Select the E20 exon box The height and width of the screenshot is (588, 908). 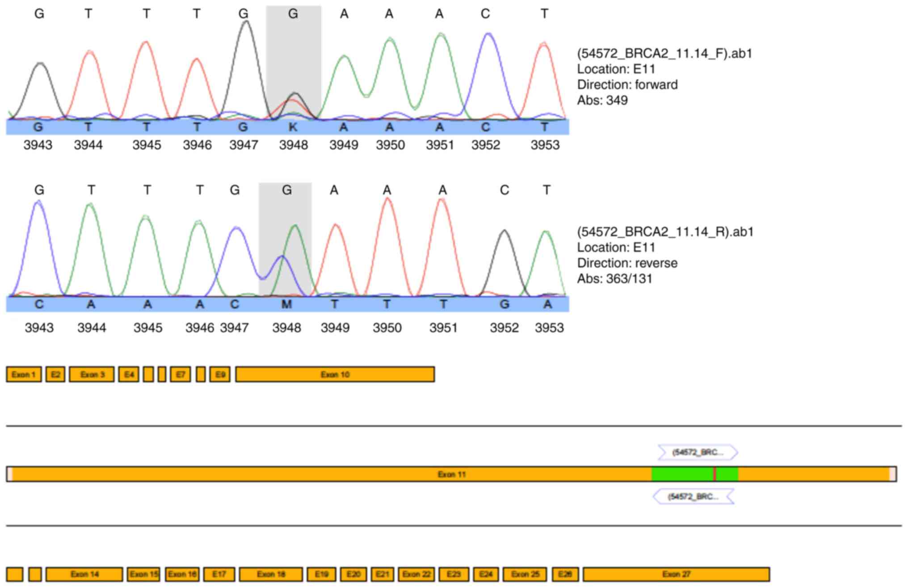click(353, 574)
